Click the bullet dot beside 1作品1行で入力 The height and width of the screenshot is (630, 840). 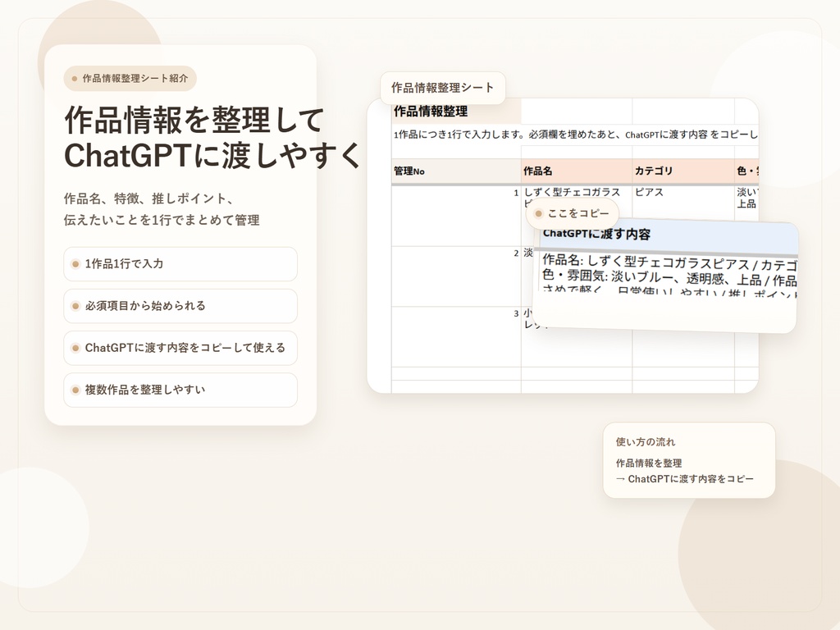(x=75, y=264)
